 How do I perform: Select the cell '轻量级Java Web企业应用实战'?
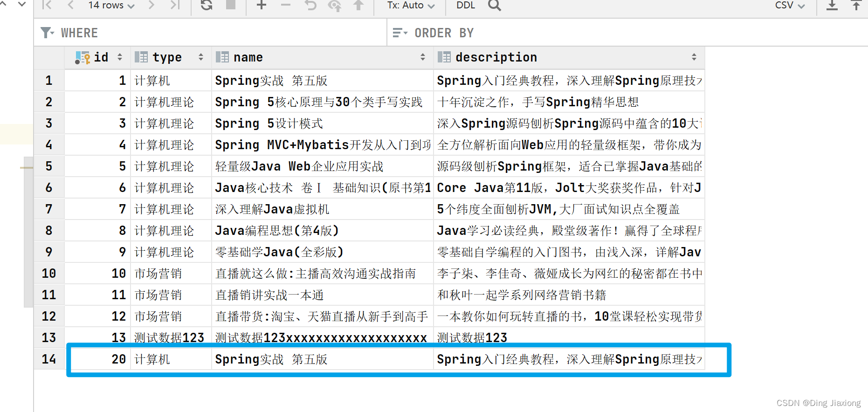[x=322, y=166]
